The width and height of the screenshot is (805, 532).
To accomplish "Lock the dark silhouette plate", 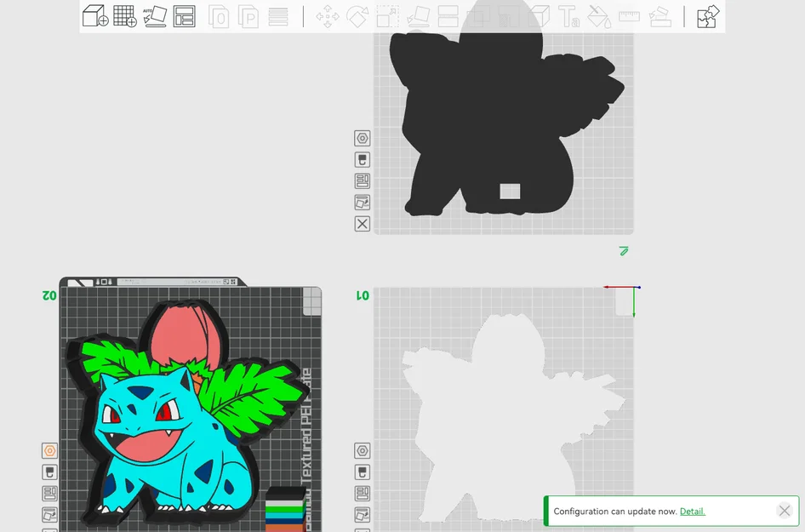I will 362,160.
